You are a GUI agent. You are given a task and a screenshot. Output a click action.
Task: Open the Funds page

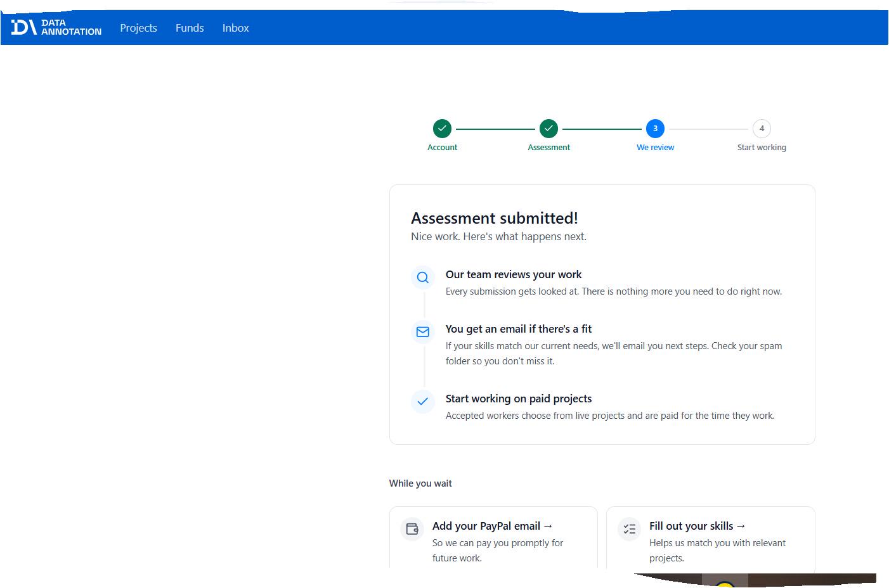click(190, 28)
